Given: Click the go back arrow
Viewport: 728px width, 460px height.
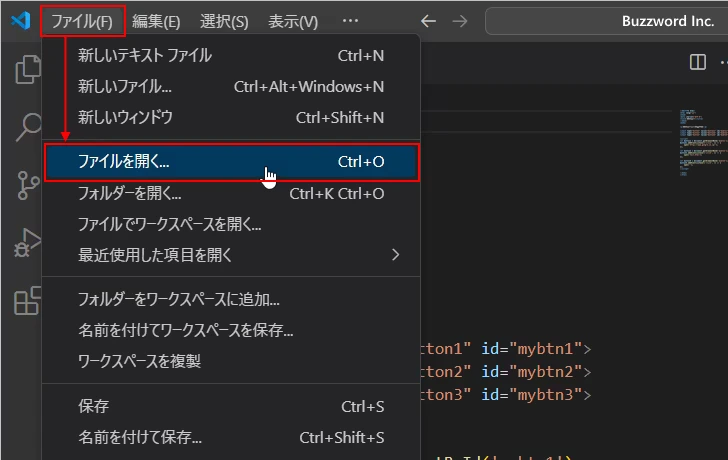Looking at the screenshot, I should pos(429,21).
